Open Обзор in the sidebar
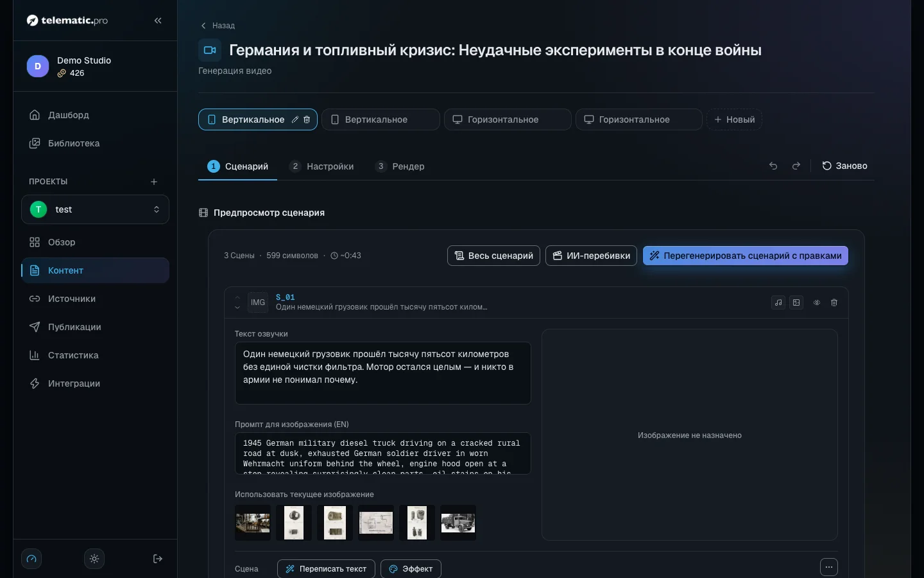This screenshot has height=578, width=924. pyautogui.click(x=95, y=242)
